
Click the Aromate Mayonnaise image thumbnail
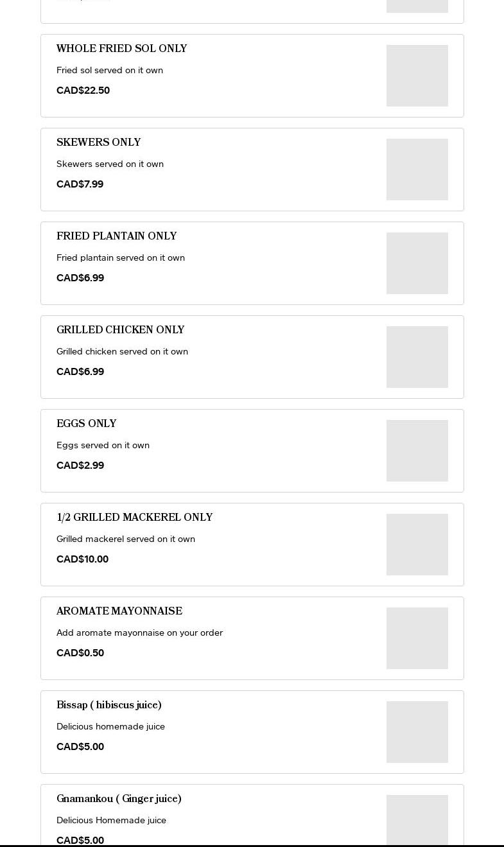(417, 638)
